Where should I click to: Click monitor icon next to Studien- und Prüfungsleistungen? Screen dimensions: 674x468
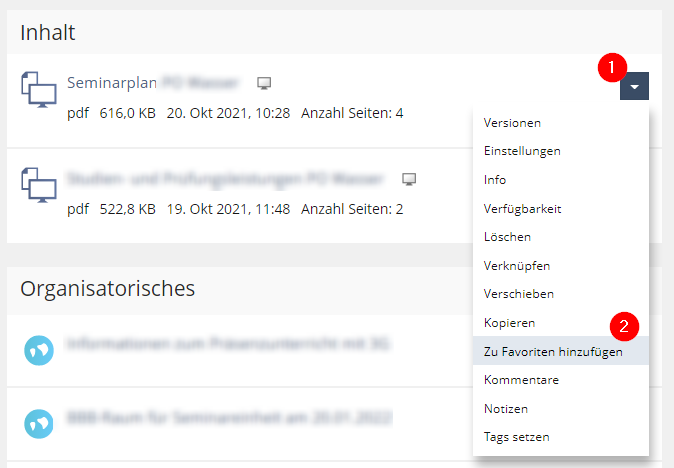408,179
